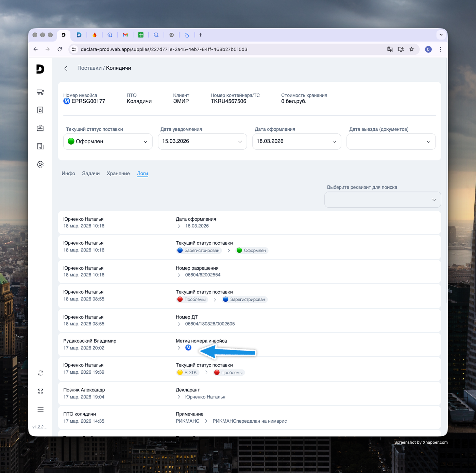This screenshot has width=476, height=473.
Task: Click the sync refresh icon in the sidebar
Action: (x=40, y=373)
